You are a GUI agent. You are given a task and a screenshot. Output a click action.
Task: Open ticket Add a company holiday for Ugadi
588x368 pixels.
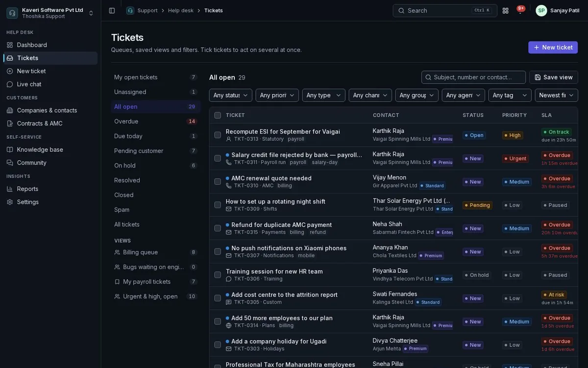click(x=279, y=341)
